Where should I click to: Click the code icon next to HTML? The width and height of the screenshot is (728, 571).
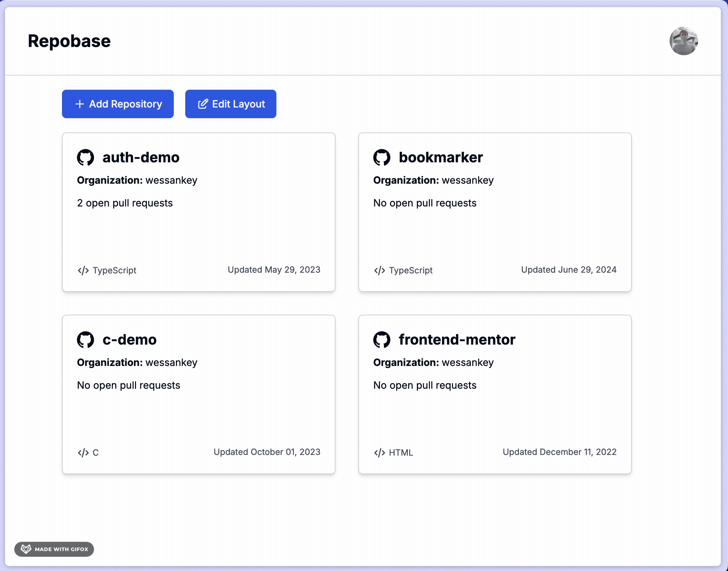(380, 452)
